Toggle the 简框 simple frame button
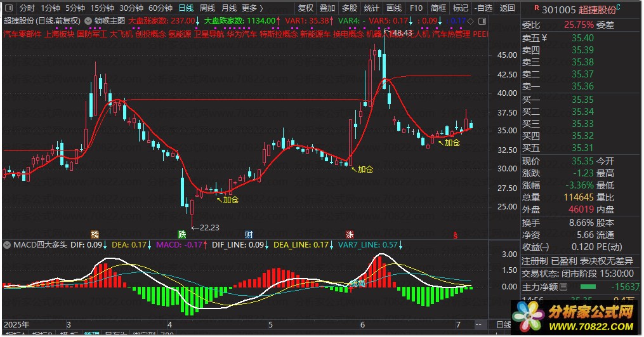 438,8
